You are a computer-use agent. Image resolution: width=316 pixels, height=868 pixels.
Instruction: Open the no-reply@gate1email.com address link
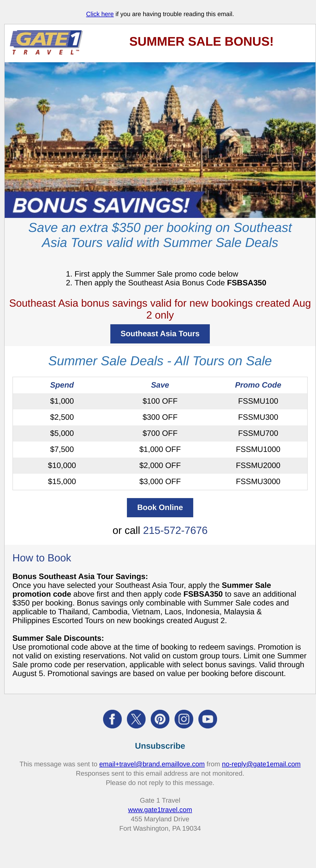click(x=261, y=764)
